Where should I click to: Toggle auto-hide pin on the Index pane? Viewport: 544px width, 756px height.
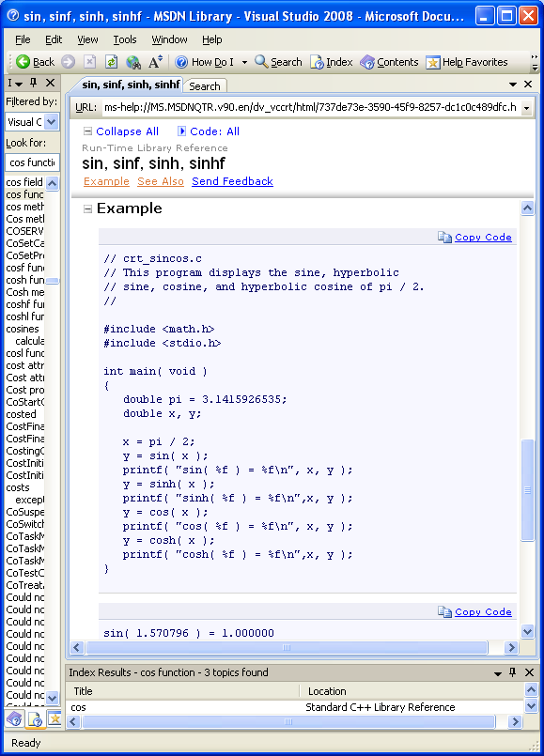(x=33, y=83)
